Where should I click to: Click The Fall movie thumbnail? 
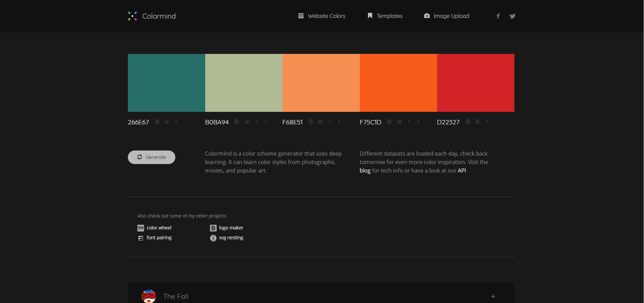point(149,296)
